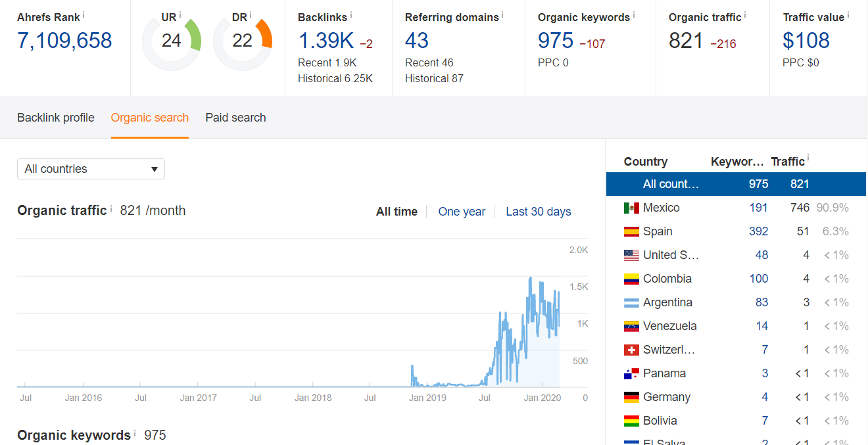The width and height of the screenshot is (868, 445).
Task: Click the Traffic value info icon
Action: click(848, 14)
